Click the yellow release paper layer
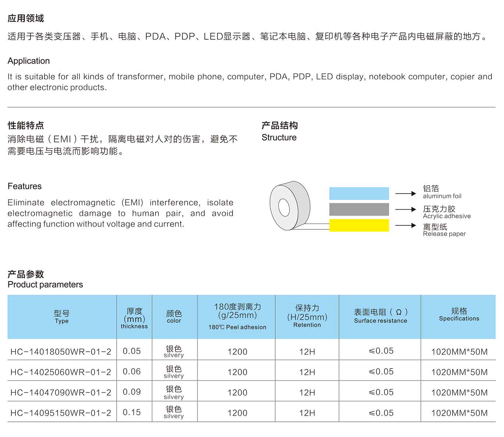 click(359, 225)
